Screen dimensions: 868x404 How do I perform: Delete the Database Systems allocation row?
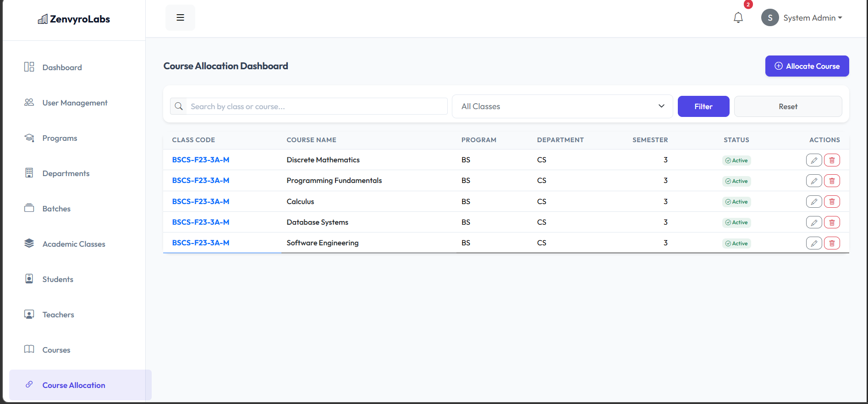(832, 222)
